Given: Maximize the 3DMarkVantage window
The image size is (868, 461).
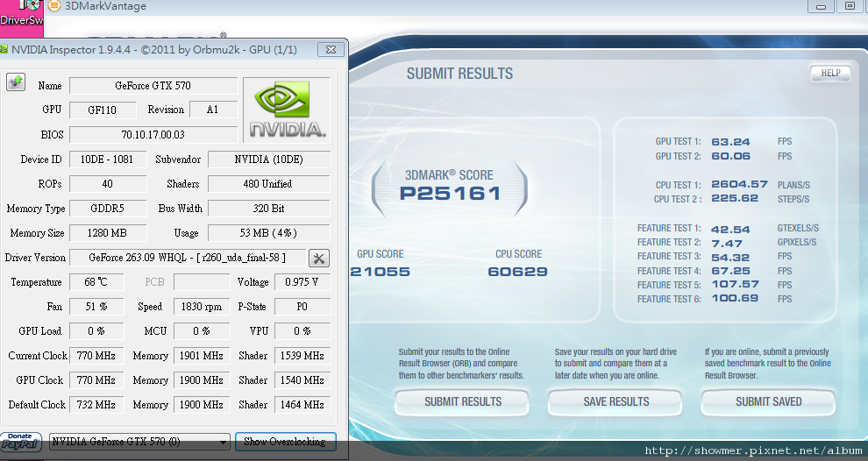Looking at the screenshot, I should [850, 7].
